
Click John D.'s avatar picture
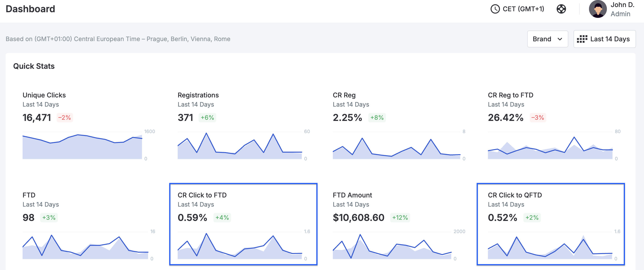(x=598, y=9)
